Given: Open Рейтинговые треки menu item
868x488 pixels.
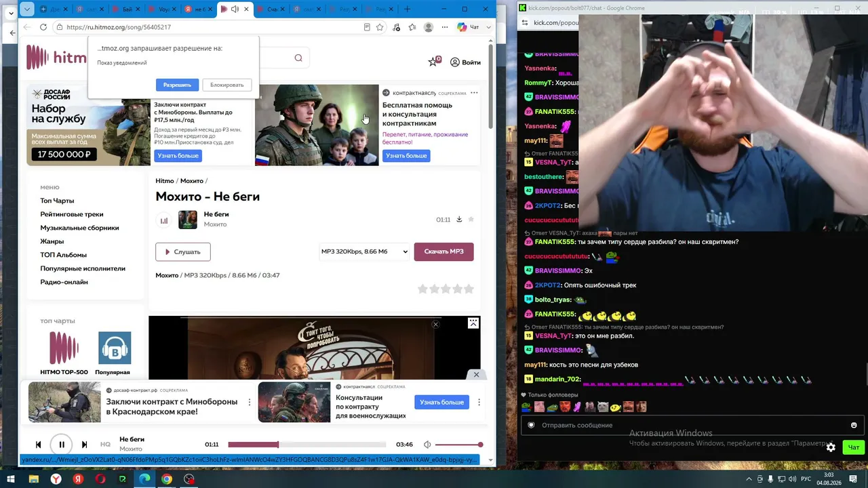Looking at the screenshot, I should click(72, 214).
